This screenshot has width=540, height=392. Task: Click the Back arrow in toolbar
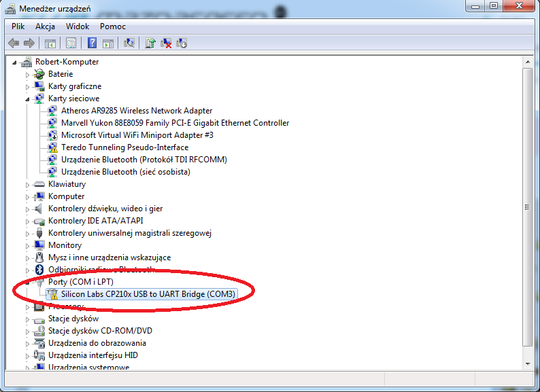pos(14,43)
